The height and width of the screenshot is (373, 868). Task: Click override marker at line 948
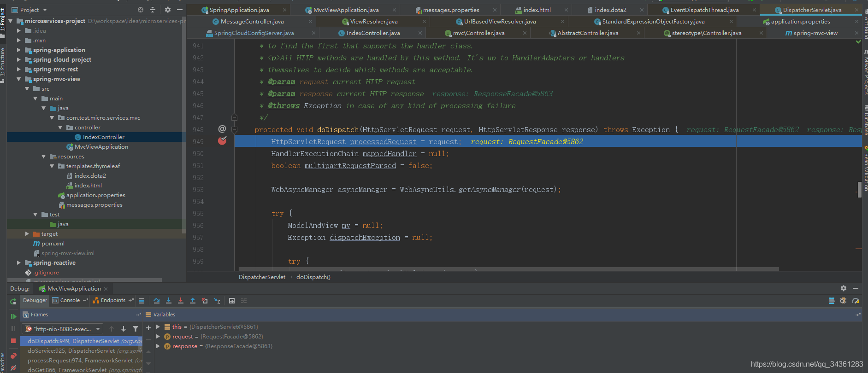(222, 129)
